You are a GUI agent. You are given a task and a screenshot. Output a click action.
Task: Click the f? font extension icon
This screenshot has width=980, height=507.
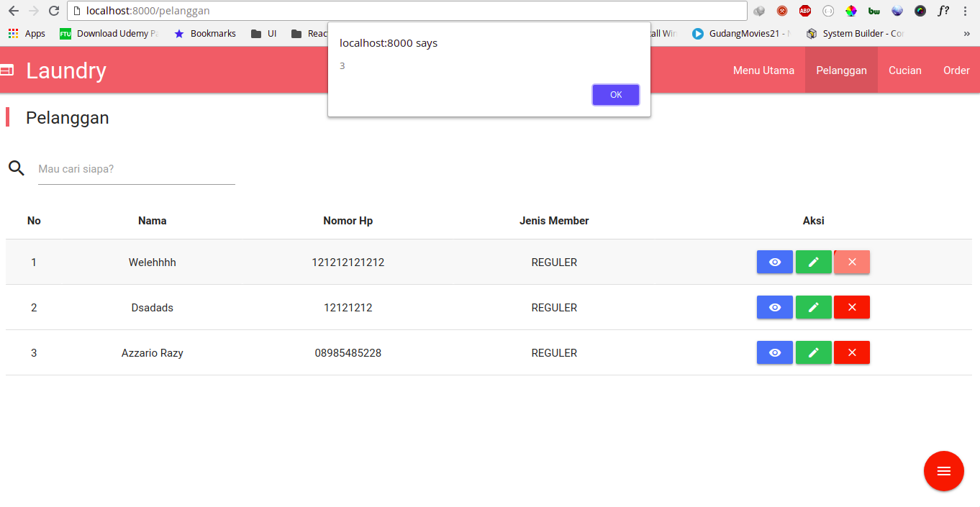943,11
